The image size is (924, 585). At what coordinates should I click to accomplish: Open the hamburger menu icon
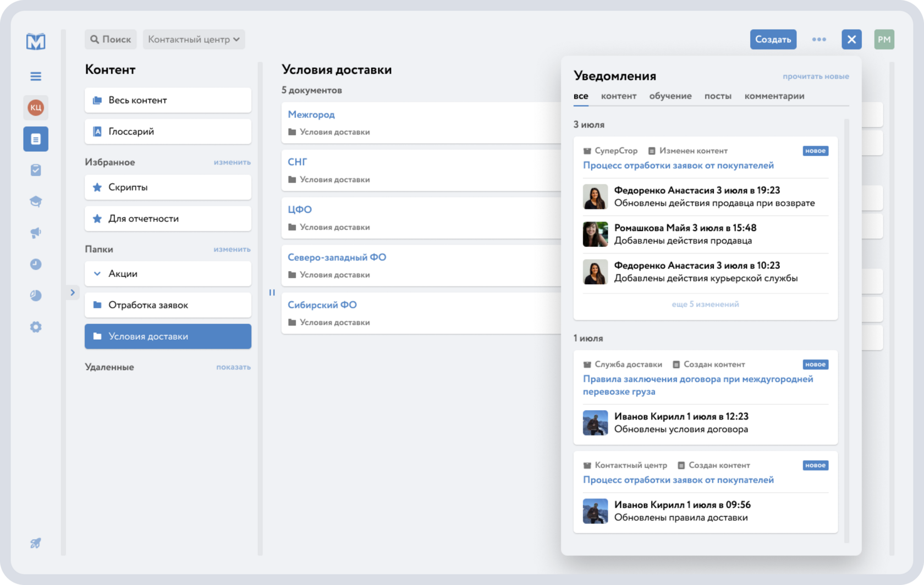click(36, 76)
